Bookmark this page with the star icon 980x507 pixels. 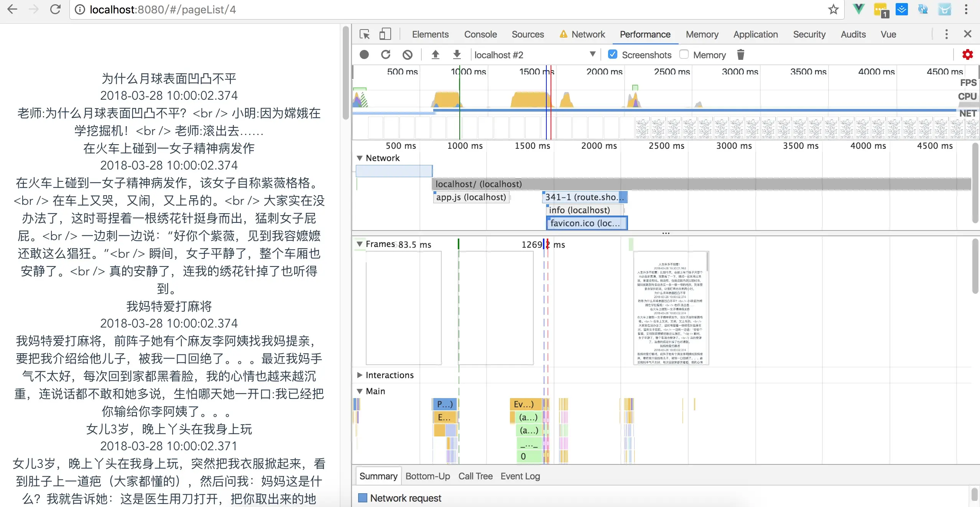pos(833,10)
